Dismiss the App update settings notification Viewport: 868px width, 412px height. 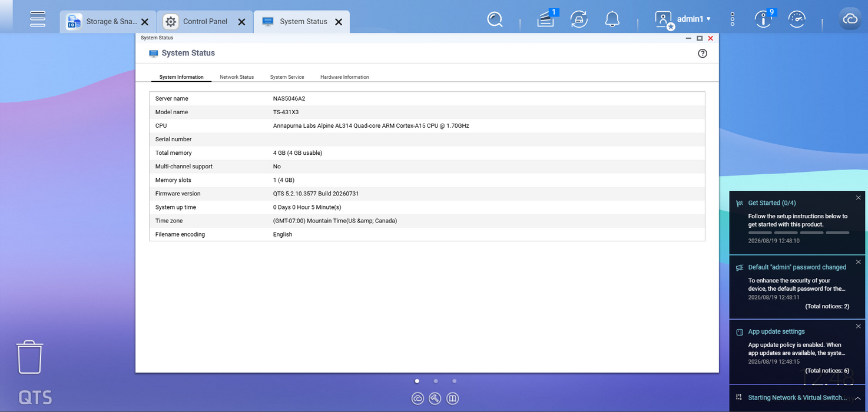tap(858, 326)
